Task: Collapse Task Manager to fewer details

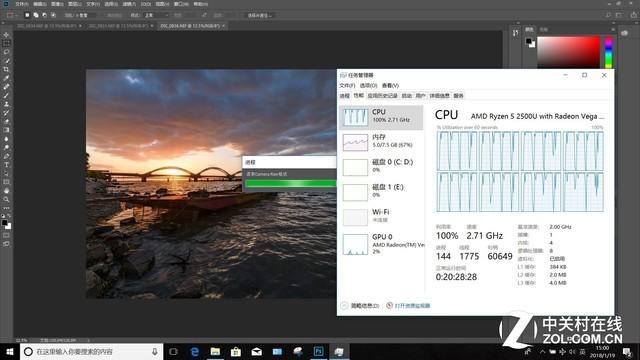Action: pyautogui.click(x=360, y=305)
